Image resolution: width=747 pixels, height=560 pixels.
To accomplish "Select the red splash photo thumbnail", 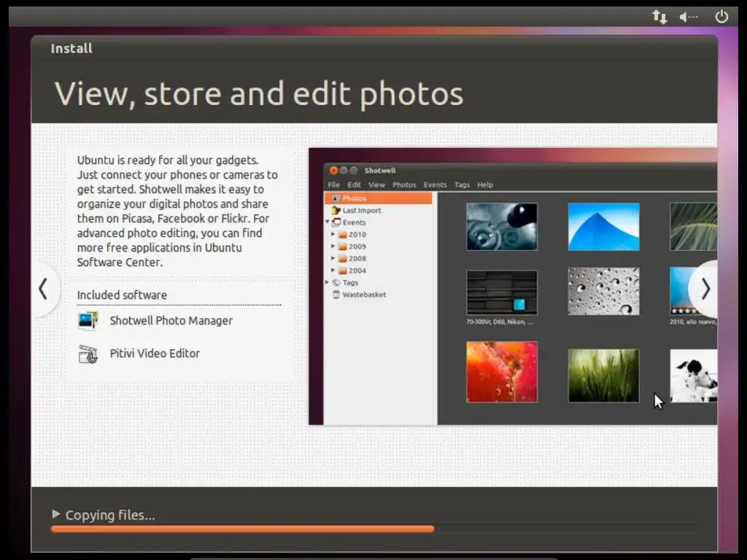I will [502, 372].
